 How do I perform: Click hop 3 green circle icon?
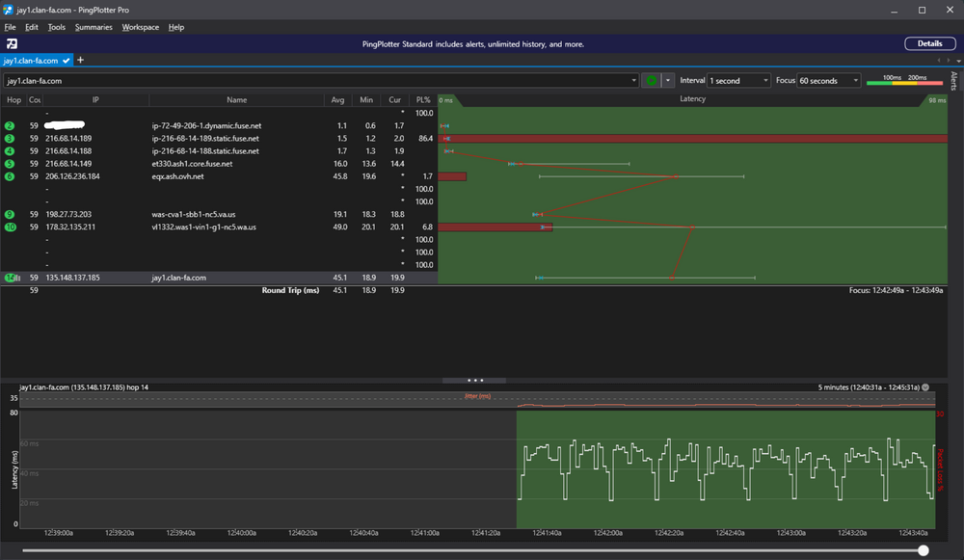click(10, 138)
